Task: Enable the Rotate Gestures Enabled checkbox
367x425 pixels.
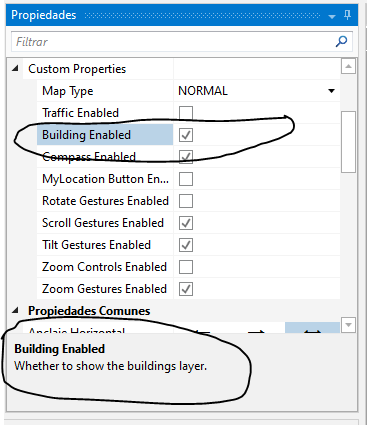Action: [186, 201]
